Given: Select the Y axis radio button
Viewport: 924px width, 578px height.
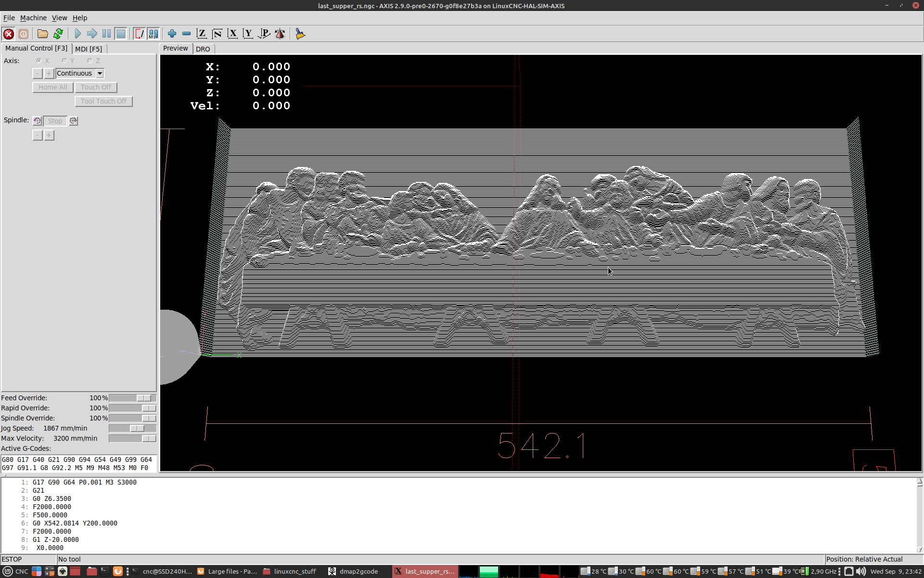Looking at the screenshot, I should tap(64, 61).
